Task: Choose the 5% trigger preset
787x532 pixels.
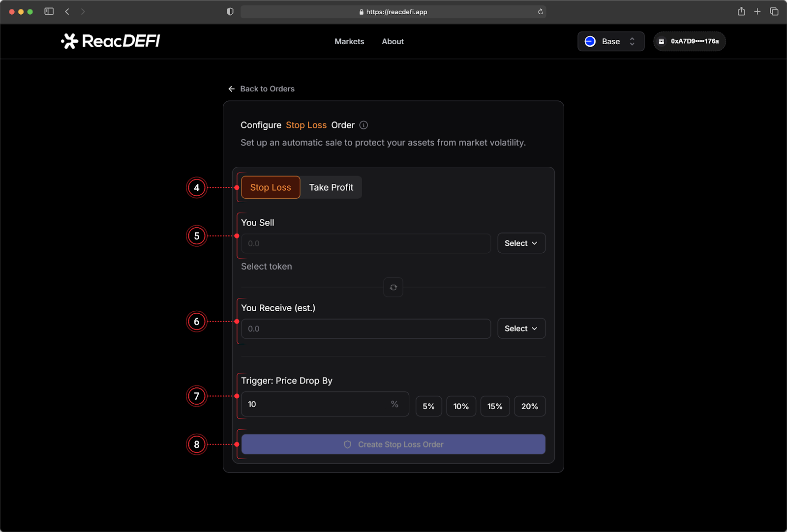Action: coord(428,406)
